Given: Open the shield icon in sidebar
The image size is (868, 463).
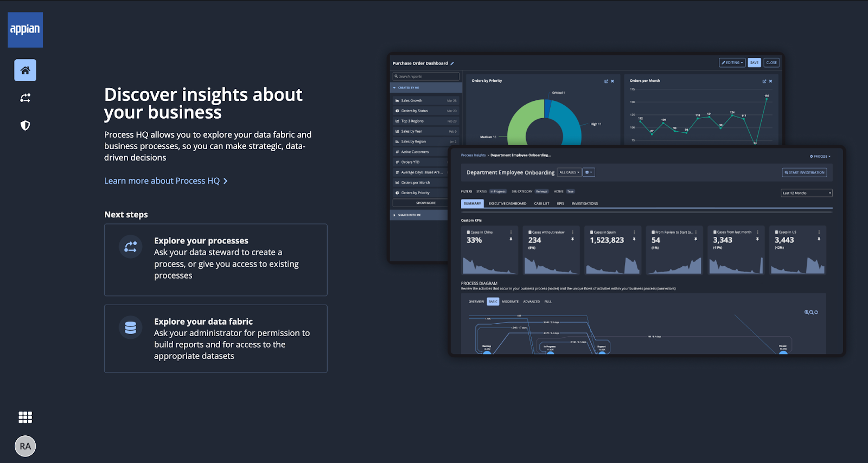Looking at the screenshot, I should pos(25,125).
